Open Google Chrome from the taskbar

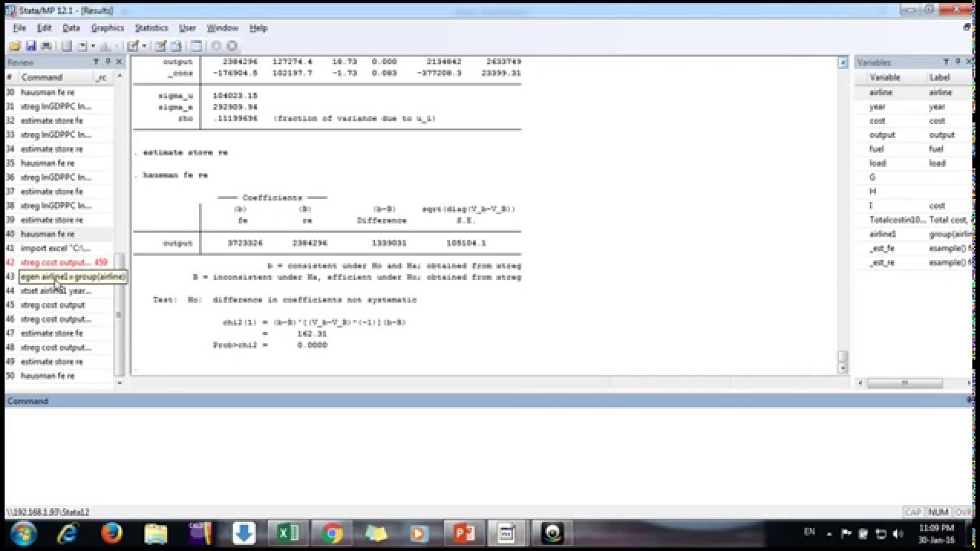[x=332, y=533]
